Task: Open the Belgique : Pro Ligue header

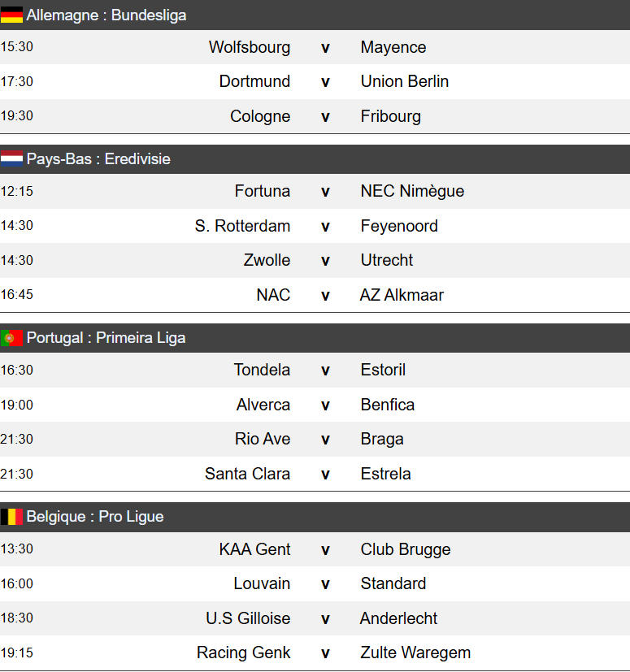Action: click(95, 517)
